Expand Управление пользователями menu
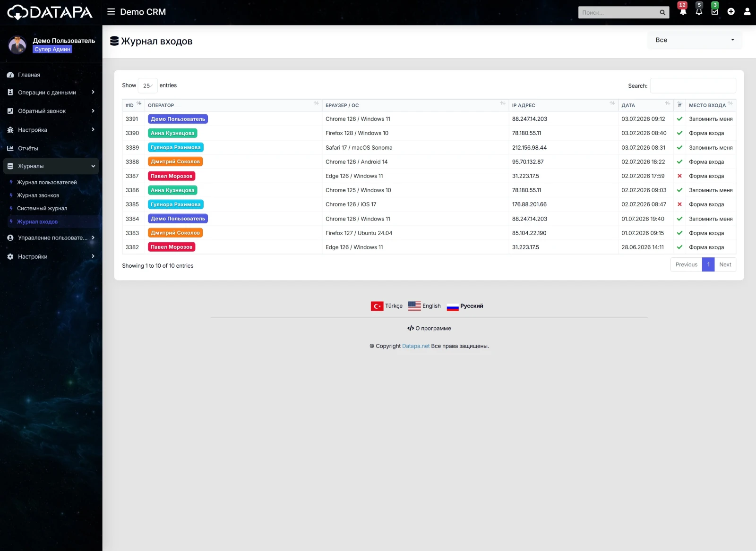This screenshot has width=756, height=551. [x=51, y=238]
